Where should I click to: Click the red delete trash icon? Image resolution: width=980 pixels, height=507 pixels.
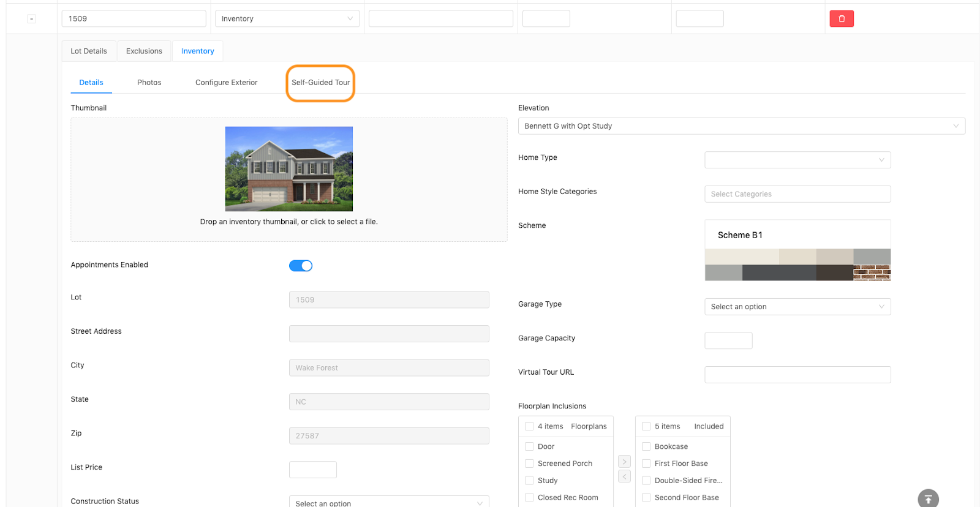842,19
